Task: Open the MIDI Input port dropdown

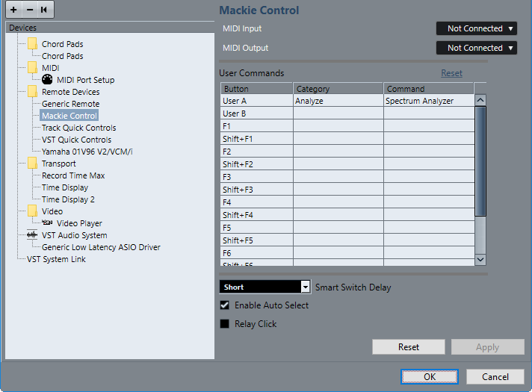Action: [x=477, y=28]
